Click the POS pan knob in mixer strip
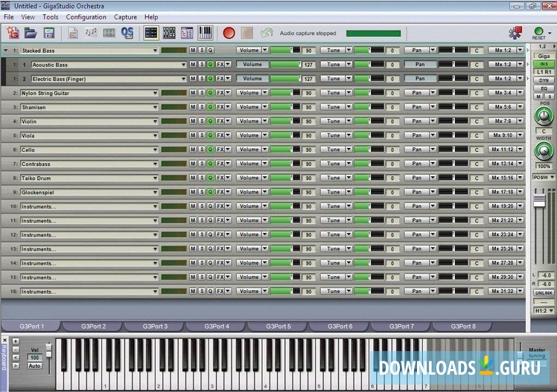Viewport: 557px width, 392px height. pyautogui.click(x=544, y=116)
